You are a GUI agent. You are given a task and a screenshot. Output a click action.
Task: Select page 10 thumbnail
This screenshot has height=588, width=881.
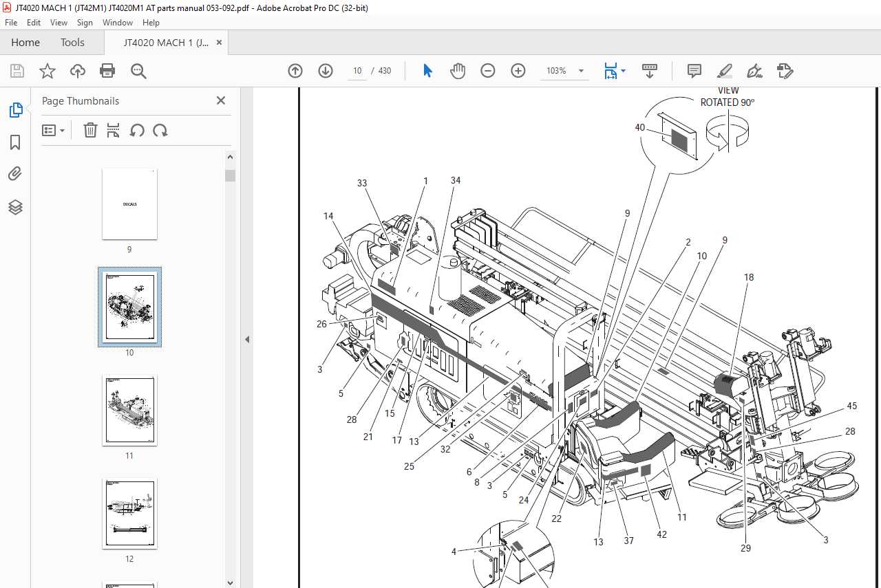129,307
